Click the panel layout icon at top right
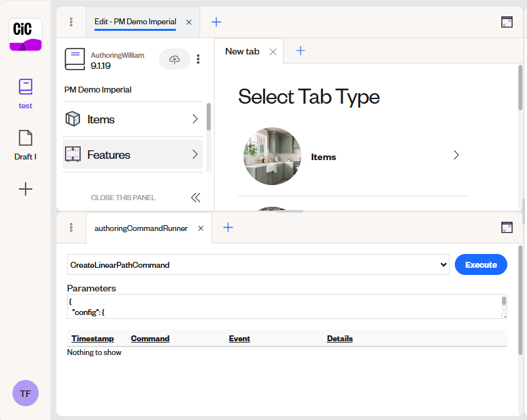 pos(507,22)
